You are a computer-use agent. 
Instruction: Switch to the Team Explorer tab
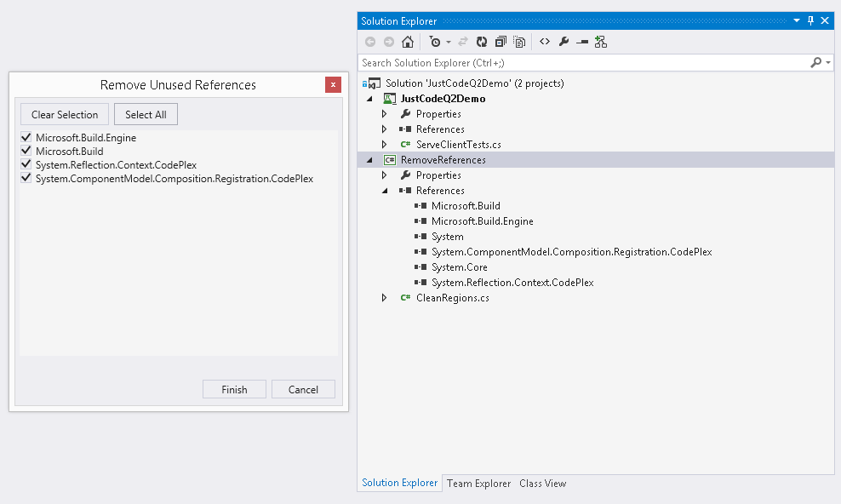478,483
